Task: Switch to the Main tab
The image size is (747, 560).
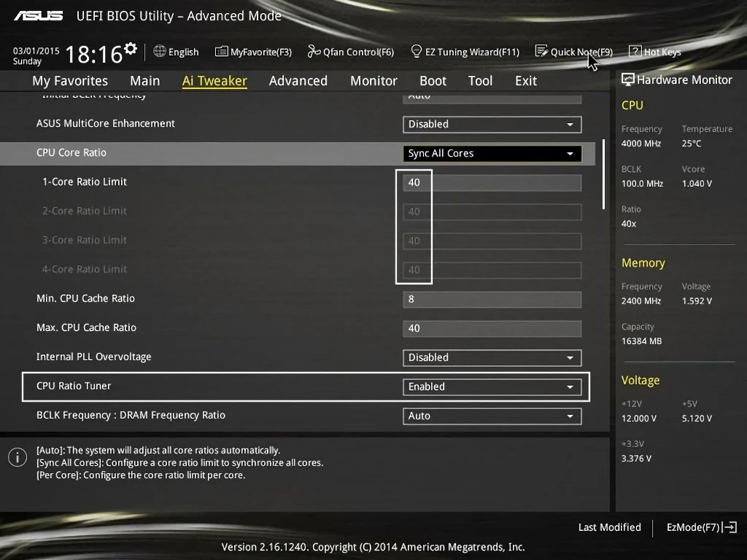Action: (x=145, y=81)
